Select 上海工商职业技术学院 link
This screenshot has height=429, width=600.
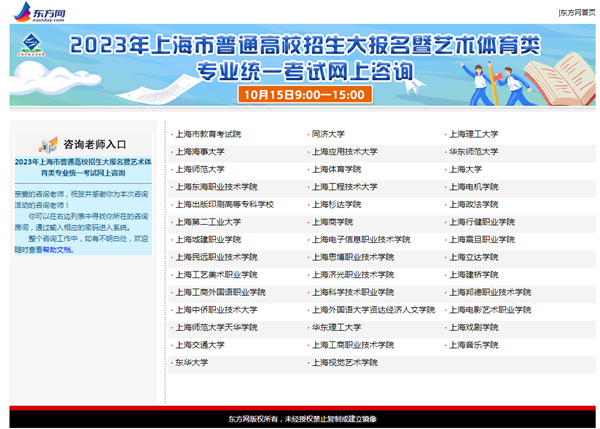click(x=353, y=346)
